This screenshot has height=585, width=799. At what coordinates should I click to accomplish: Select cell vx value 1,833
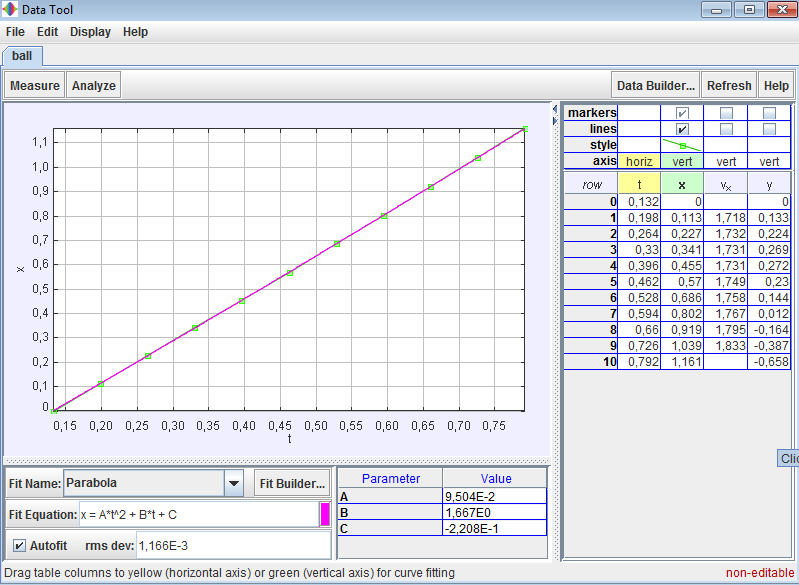coord(726,345)
